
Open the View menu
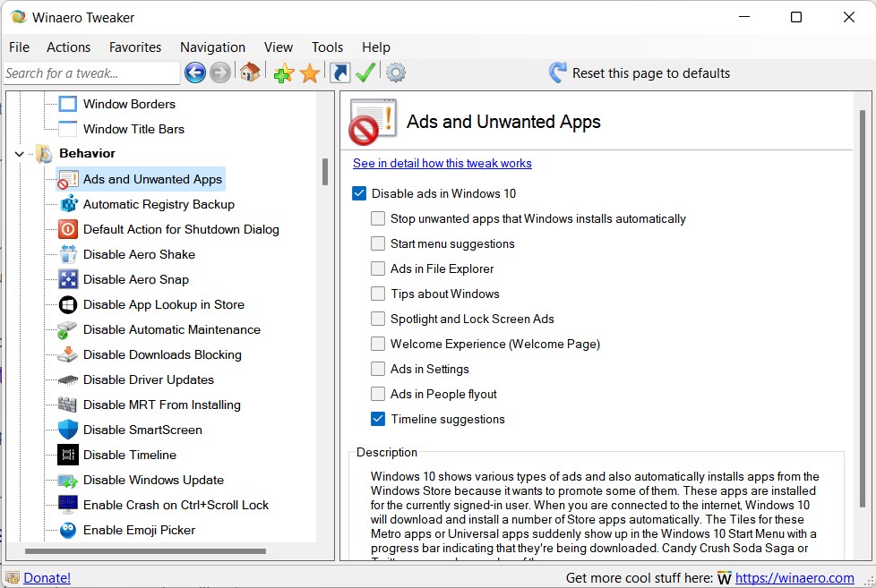279,47
